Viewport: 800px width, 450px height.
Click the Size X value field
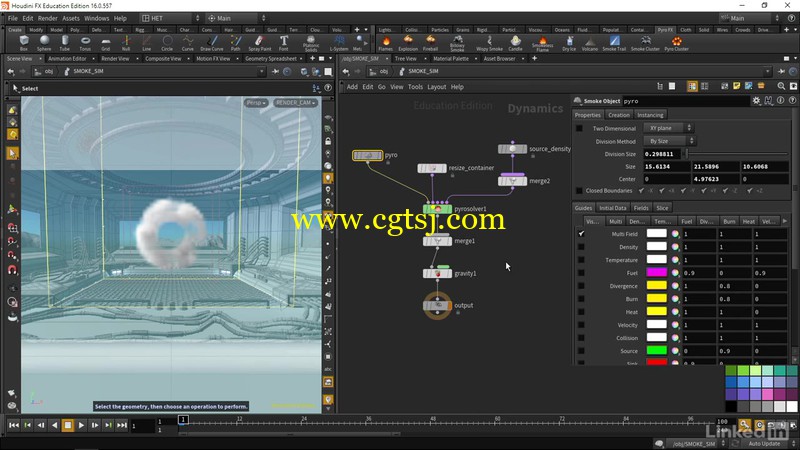click(666, 167)
